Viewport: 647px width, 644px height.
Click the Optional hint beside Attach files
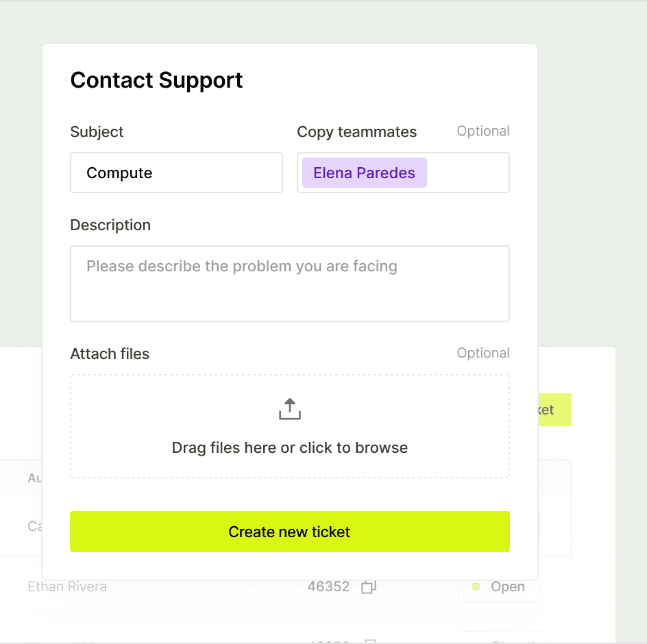tap(483, 353)
